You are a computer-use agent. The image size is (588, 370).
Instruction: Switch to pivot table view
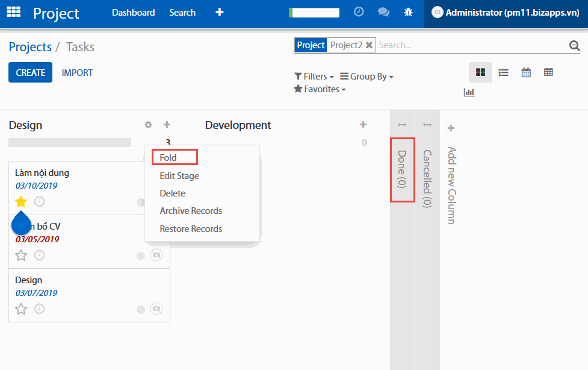click(x=548, y=72)
